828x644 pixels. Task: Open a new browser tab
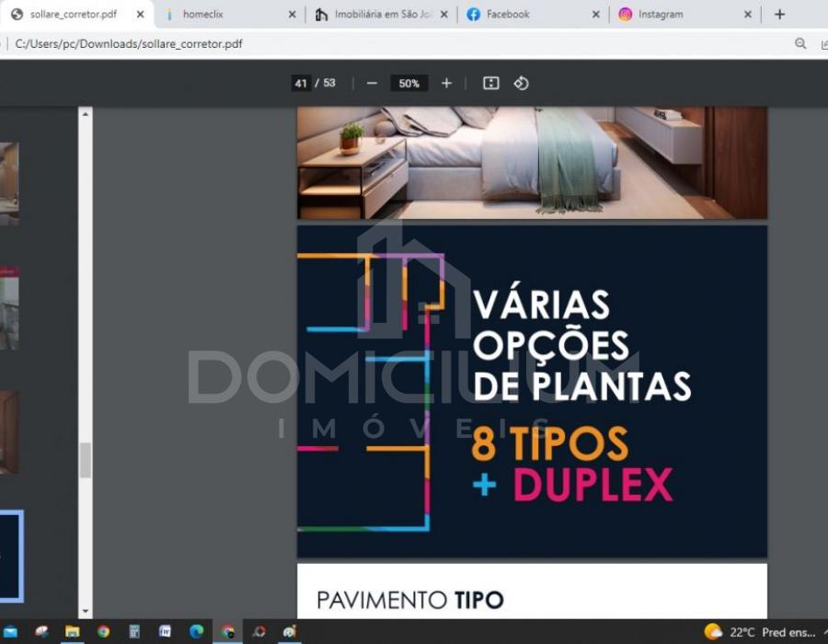[779, 14]
